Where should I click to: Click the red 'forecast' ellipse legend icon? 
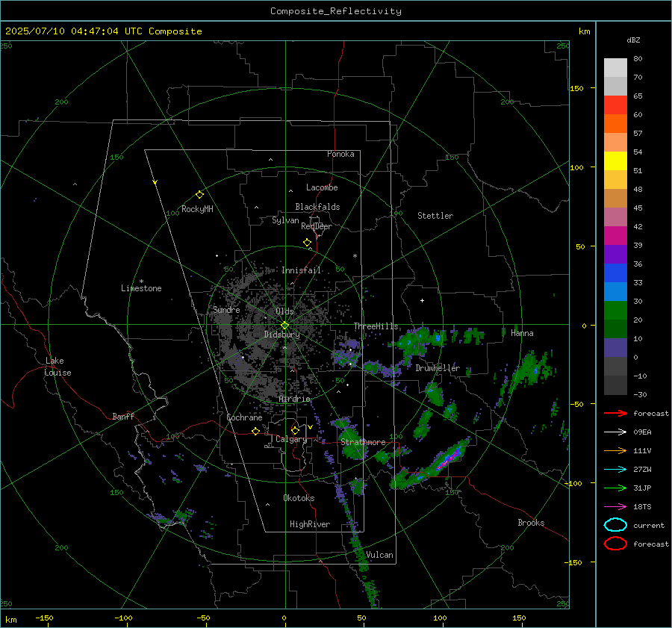click(615, 544)
